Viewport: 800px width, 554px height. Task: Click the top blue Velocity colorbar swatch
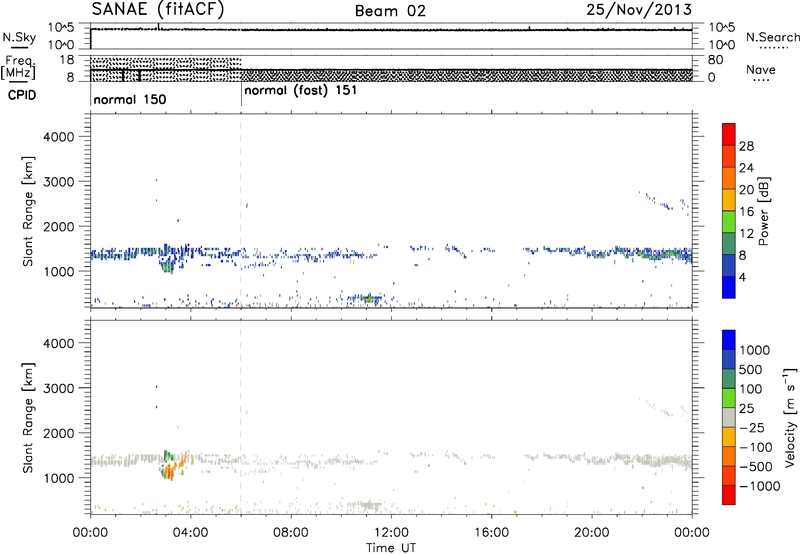pyautogui.click(x=729, y=340)
